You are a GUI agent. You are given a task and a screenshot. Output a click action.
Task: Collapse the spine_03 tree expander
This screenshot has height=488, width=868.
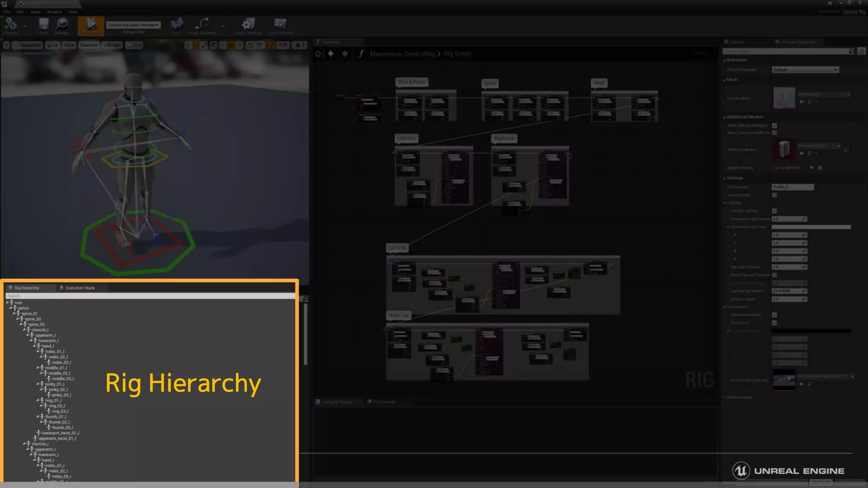(21, 324)
